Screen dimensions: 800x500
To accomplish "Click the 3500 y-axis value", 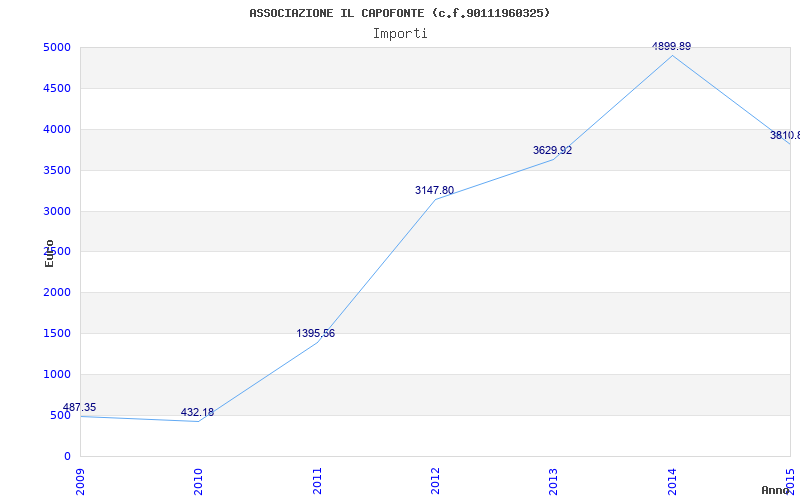I will [x=57, y=170].
